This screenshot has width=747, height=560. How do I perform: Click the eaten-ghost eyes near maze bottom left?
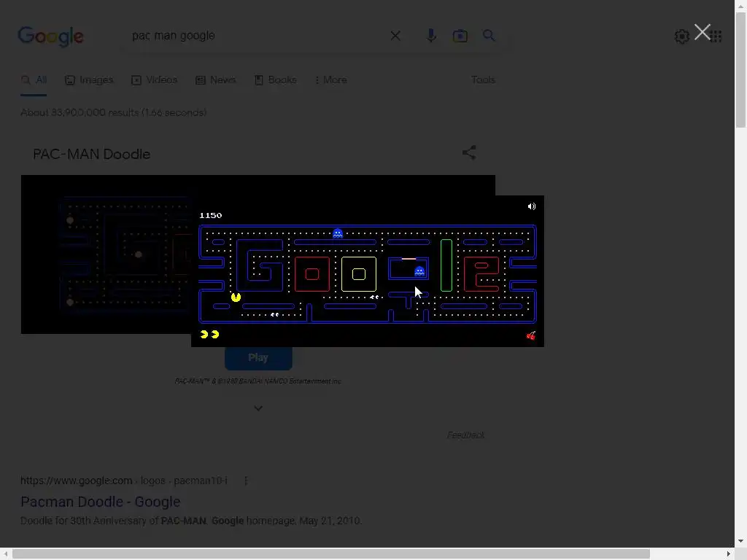(x=274, y=315)
